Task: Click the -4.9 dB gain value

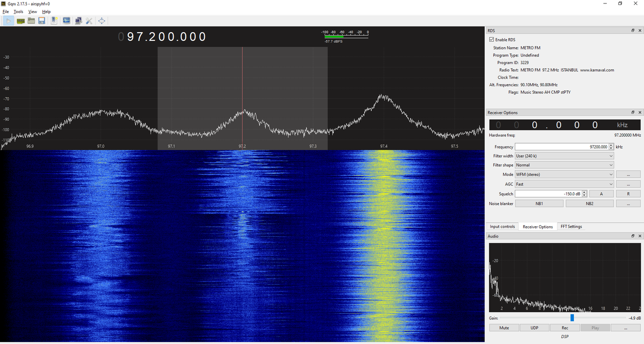Action: pyautogui.click(x=634, y=318)
